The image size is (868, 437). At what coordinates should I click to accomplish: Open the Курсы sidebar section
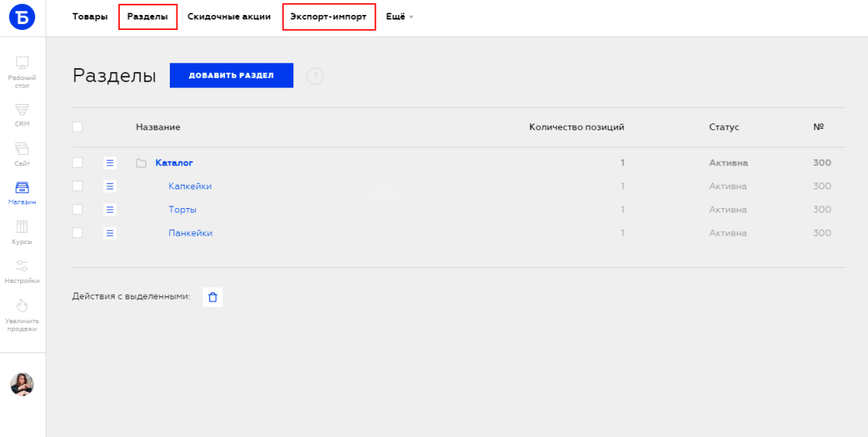pyautogui.click(x=22, y=233)
